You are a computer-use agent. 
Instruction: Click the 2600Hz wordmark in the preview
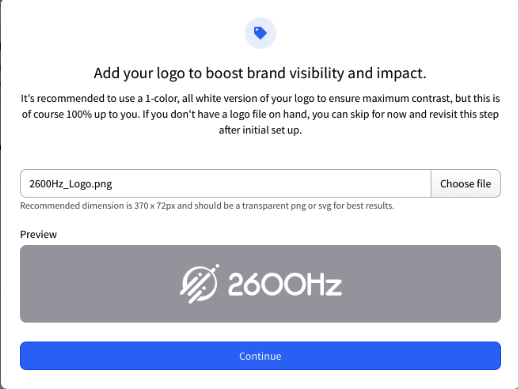tap(285, 284)
